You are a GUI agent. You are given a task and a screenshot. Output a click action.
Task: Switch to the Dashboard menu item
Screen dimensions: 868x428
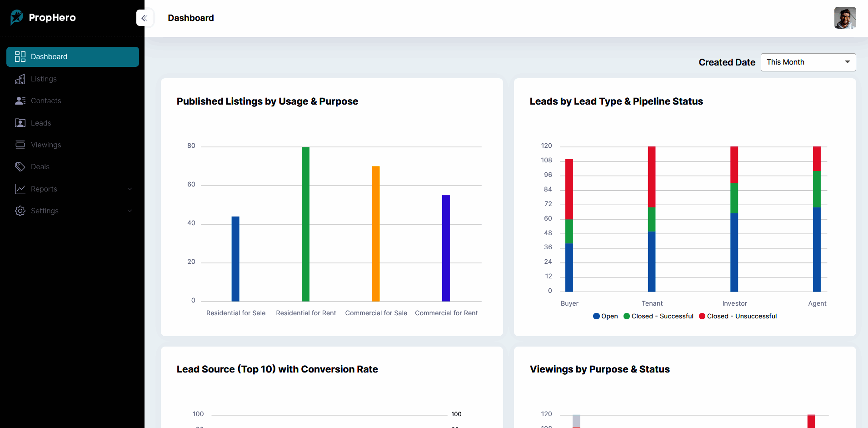(49, 56)
